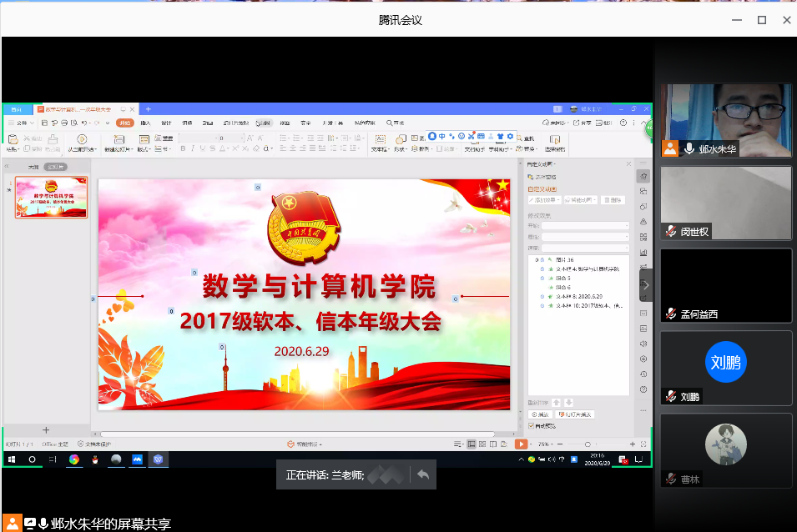Toggle italic text formatting
This screenshot has width=797, height=532.
[193, 148]
